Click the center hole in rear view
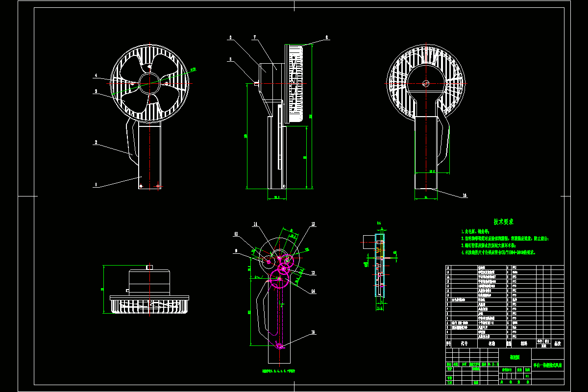 [x=426, y=84]
